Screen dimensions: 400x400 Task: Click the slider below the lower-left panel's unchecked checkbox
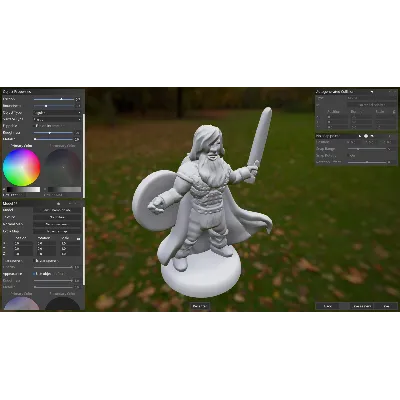53,267
